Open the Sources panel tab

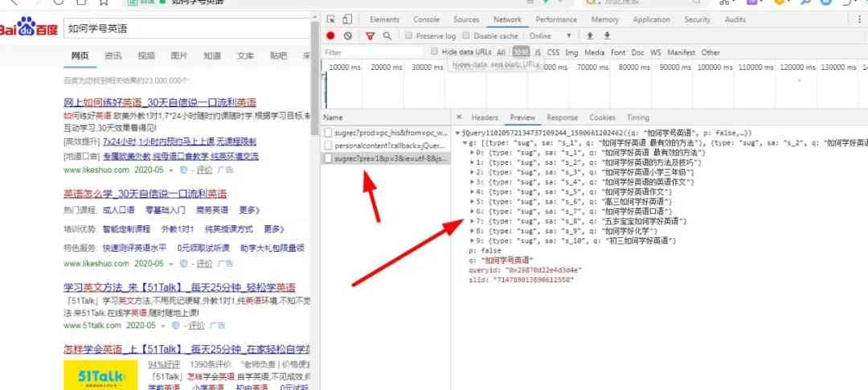point(466,19)
